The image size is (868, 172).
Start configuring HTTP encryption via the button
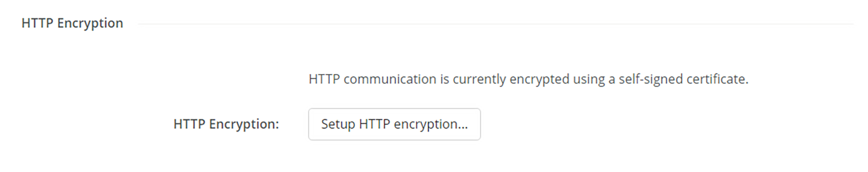tap(394, 124)
